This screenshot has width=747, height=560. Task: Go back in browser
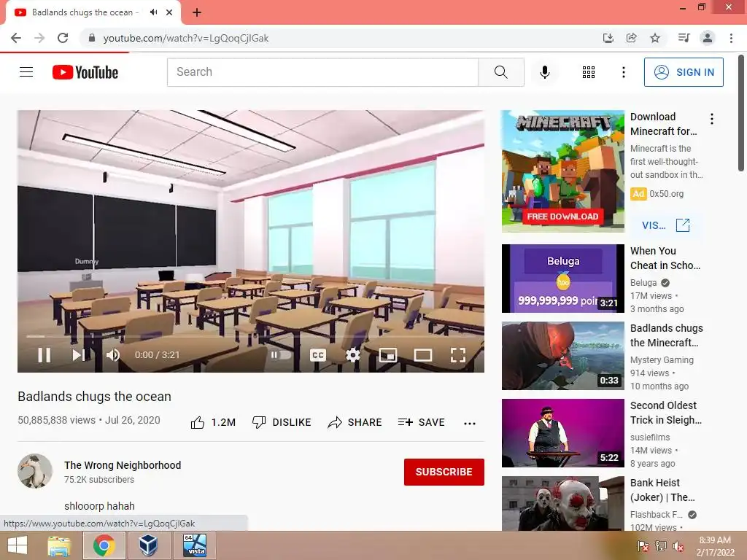click(x=16, y=38)
